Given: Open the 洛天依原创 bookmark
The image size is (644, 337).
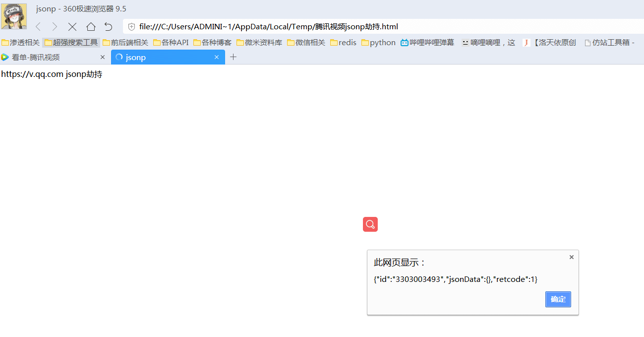Looking at the screenshot, I should (549, 43).
